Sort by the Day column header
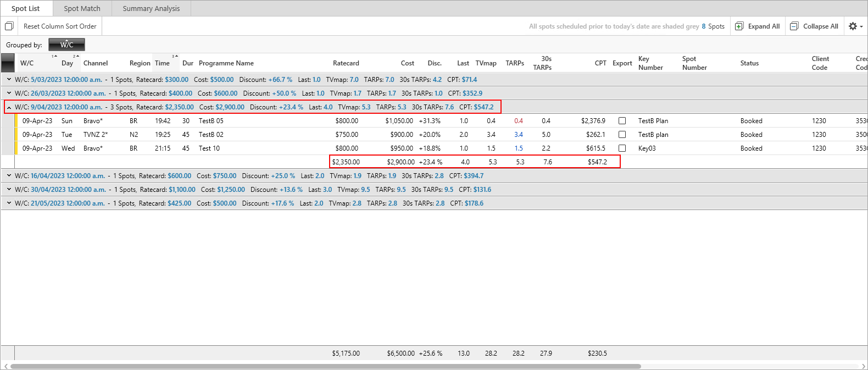 [67, 63]
